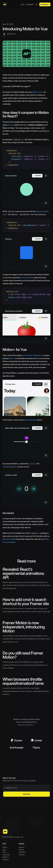Screen dimensions: 53x868
Task: Click the blue square in Gestures demo
Action: coord(27,253)
